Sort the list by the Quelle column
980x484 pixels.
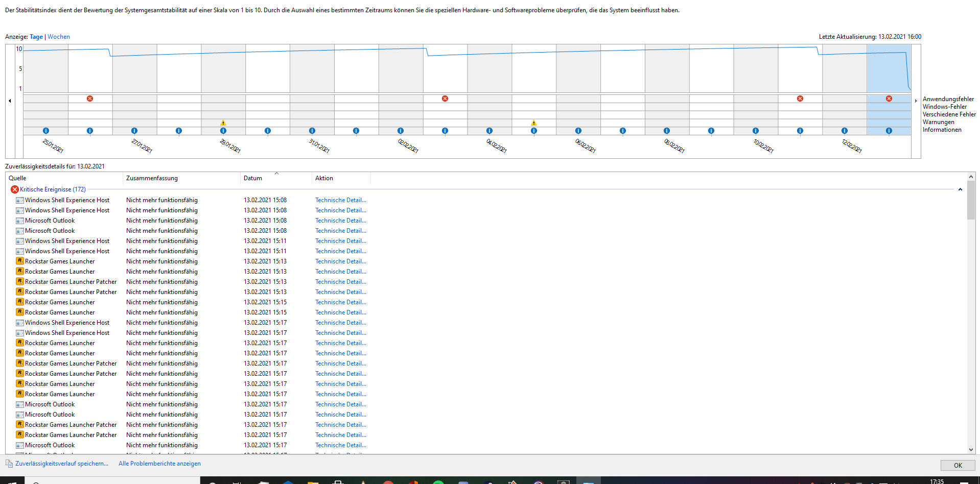point(64,178)
